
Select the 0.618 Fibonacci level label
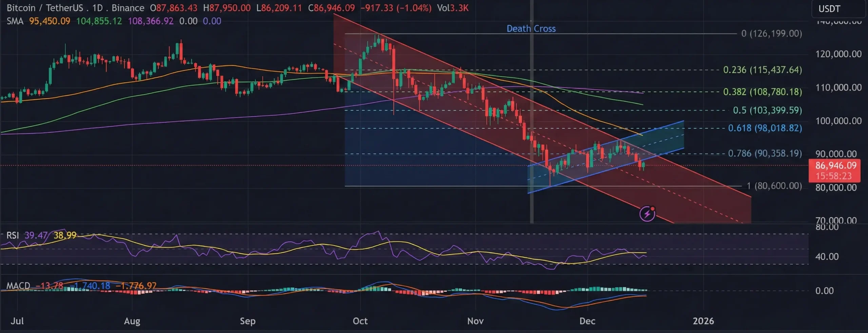point(765,128)
